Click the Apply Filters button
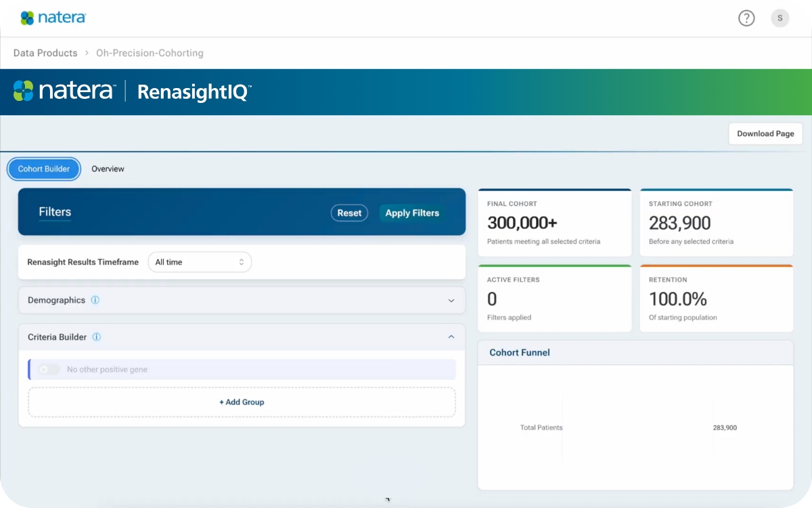 412,213
